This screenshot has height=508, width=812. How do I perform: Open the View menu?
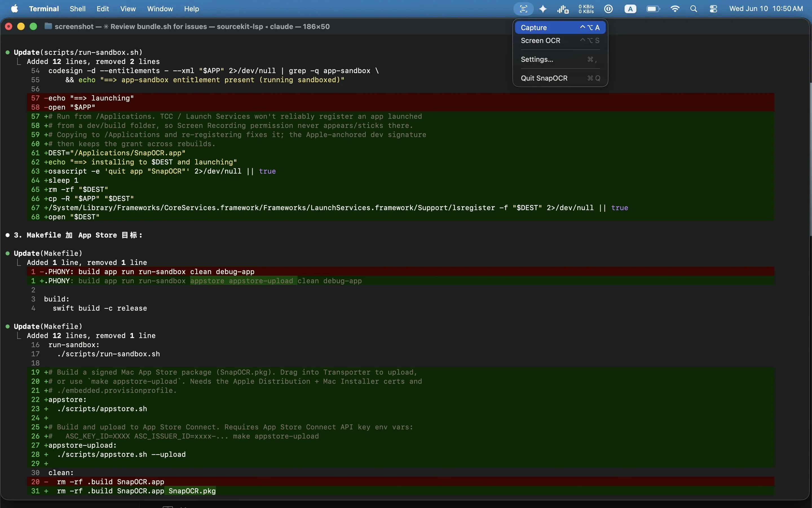point(128,9)
